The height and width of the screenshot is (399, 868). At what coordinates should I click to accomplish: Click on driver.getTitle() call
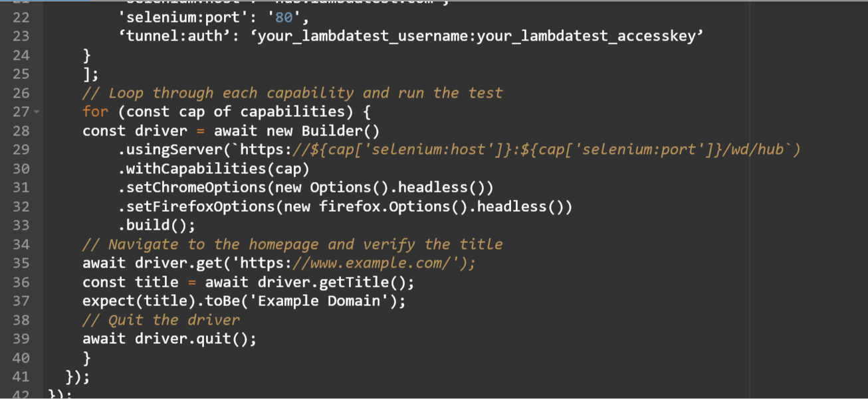352,282
